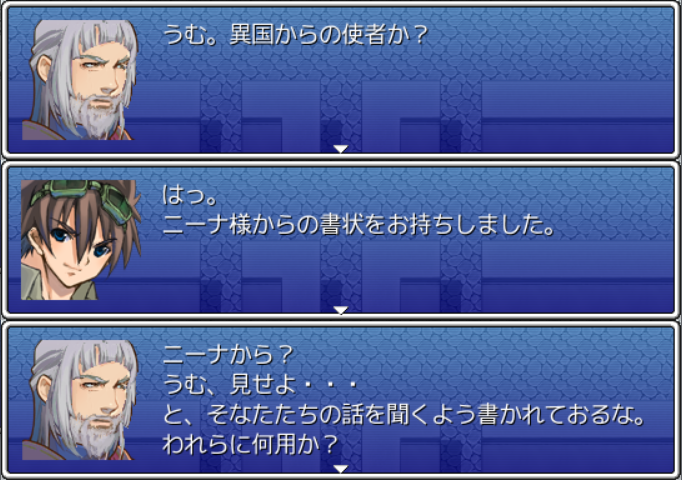
Task: Select the bearded elder portrait in top box
Action: 80,80
